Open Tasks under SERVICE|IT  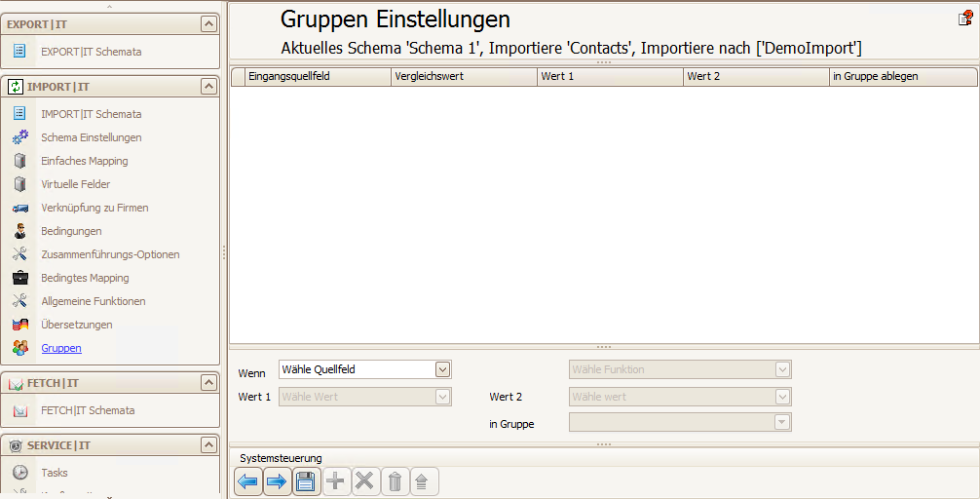[x=55, y=472]
